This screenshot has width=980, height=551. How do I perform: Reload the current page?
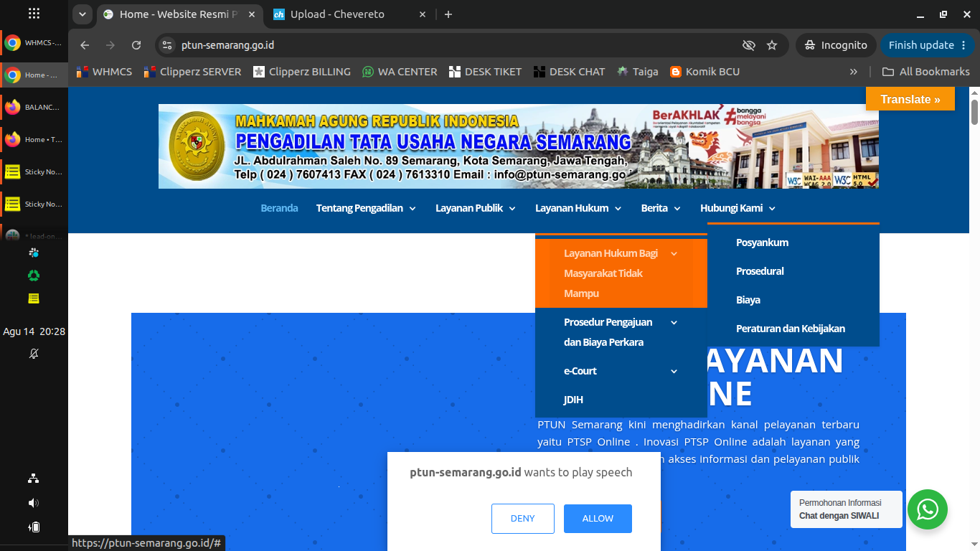click(136, 45)
